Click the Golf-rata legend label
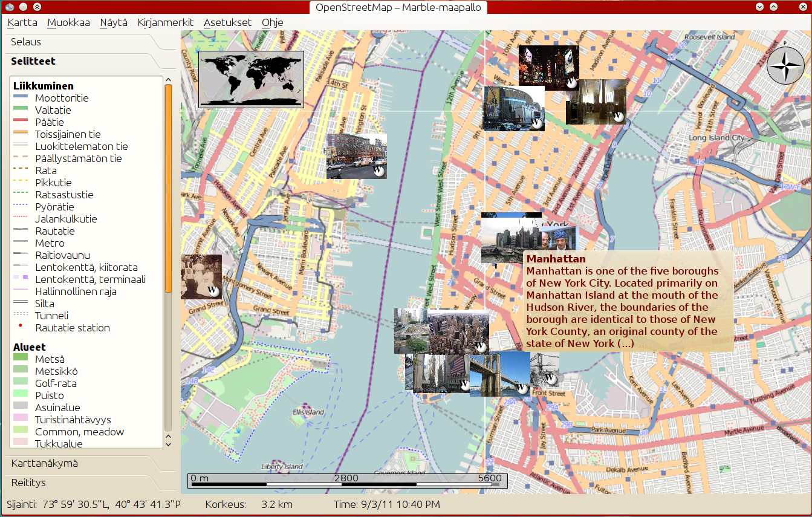This screenshot has height=517, width=812. 56,383
